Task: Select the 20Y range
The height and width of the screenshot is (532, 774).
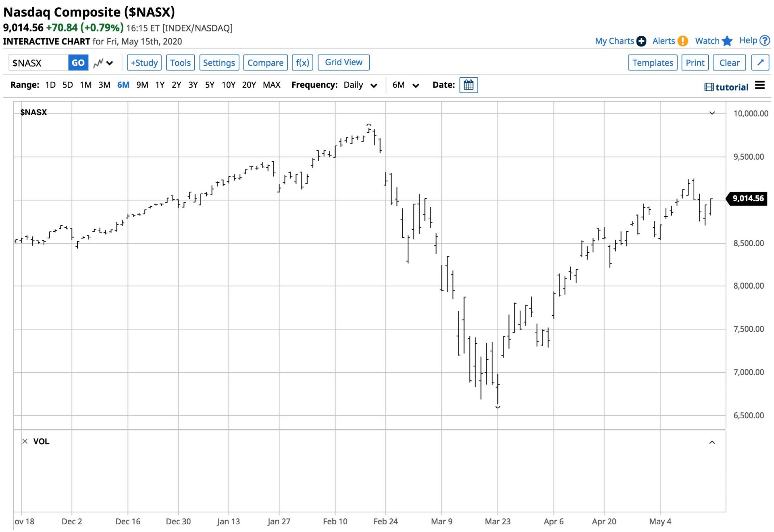Action: [x=249, y=85]
